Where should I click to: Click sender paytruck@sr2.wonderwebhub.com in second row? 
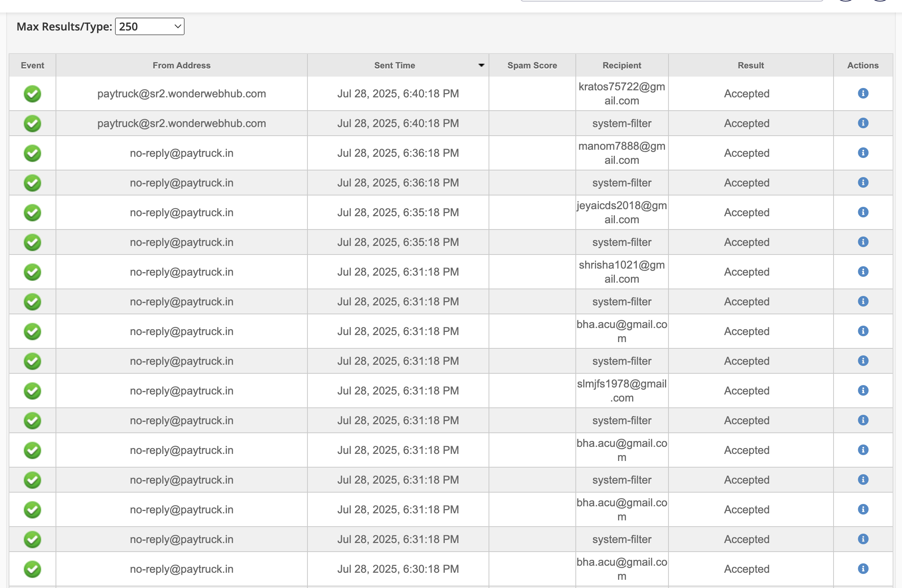pyautogui.click(x=181, y=124)
